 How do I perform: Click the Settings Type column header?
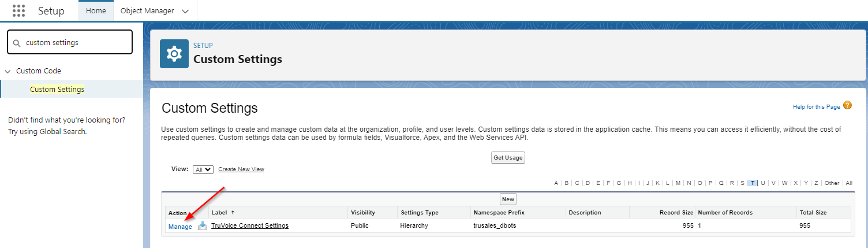pos(420,213)
